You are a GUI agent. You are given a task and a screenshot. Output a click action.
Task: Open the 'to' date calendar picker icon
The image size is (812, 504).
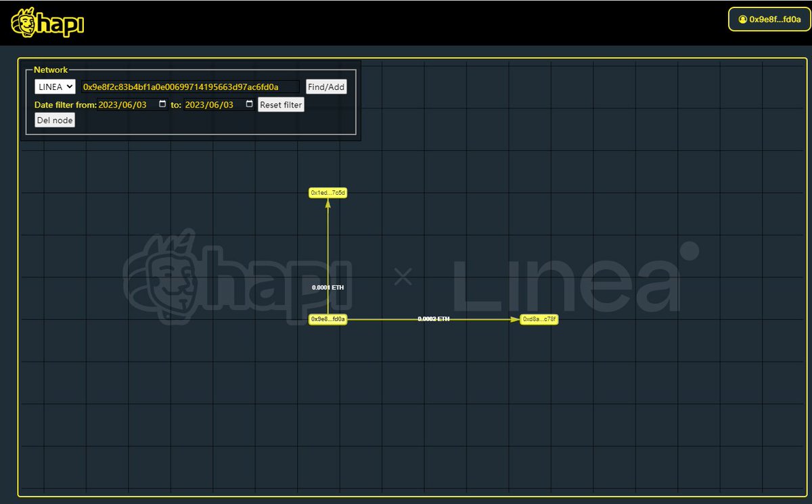coord(248,104)
